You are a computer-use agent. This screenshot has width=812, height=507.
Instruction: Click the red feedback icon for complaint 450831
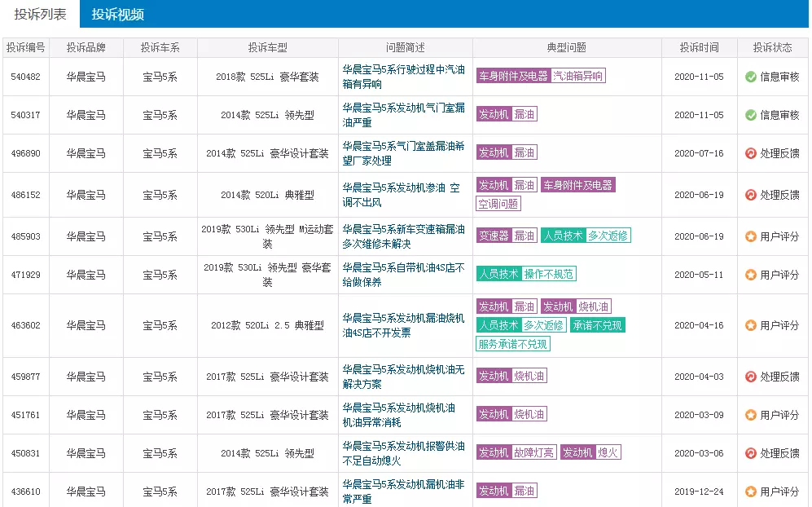(x=750, y=453)
